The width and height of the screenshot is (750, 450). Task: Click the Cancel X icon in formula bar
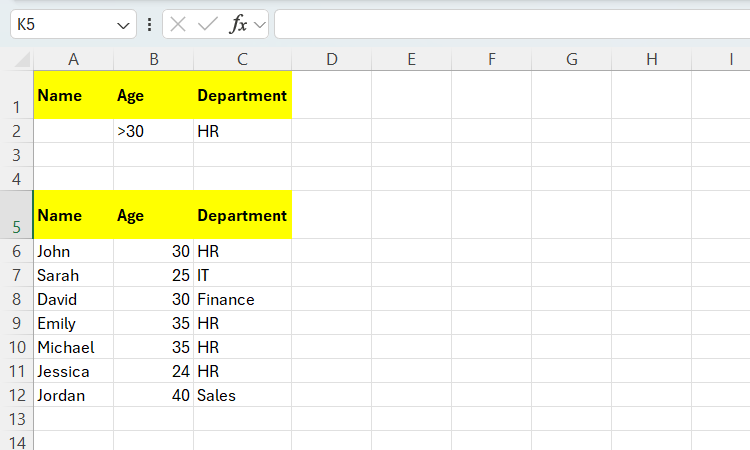179,25
